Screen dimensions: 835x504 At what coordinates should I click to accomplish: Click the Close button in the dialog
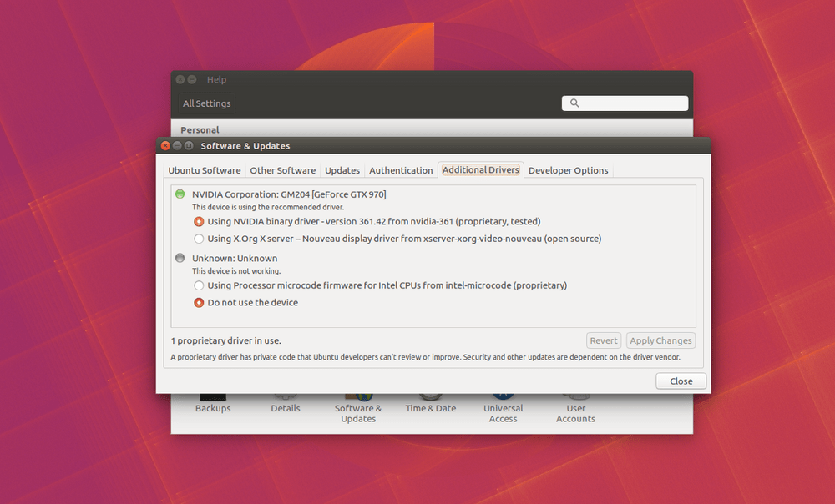pos(681,381)
